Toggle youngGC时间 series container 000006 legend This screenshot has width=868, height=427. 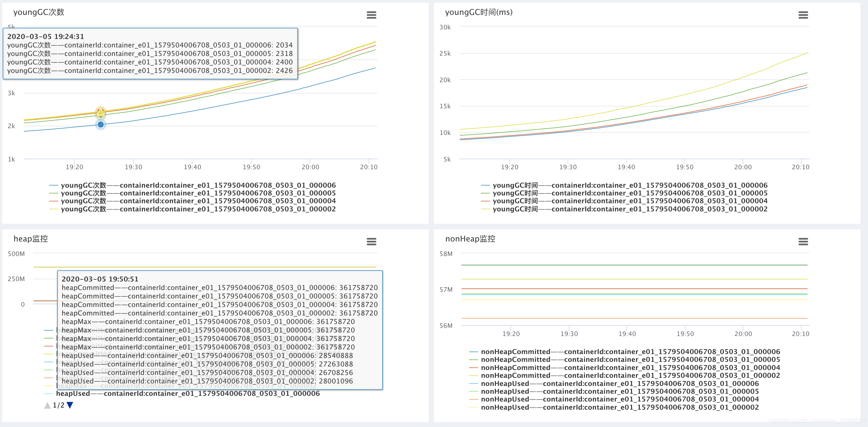pyautogui.click(x=624, y=185)
